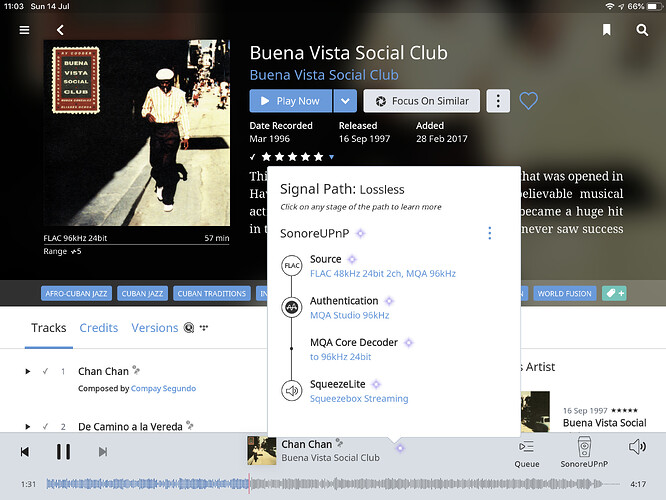Go back with the back arrow
Viewport: 666px width, 500px height.
[60, 31]
